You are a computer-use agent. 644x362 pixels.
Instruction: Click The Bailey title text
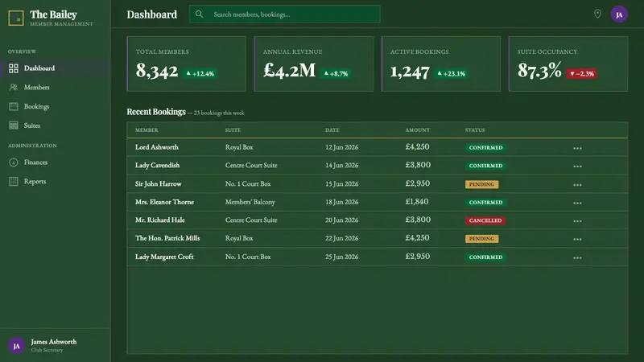tap(53, 14)
